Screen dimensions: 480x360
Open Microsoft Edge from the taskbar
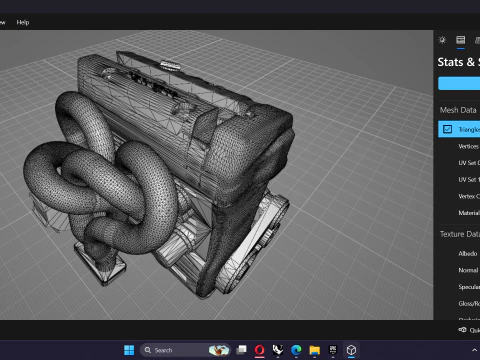296,350
